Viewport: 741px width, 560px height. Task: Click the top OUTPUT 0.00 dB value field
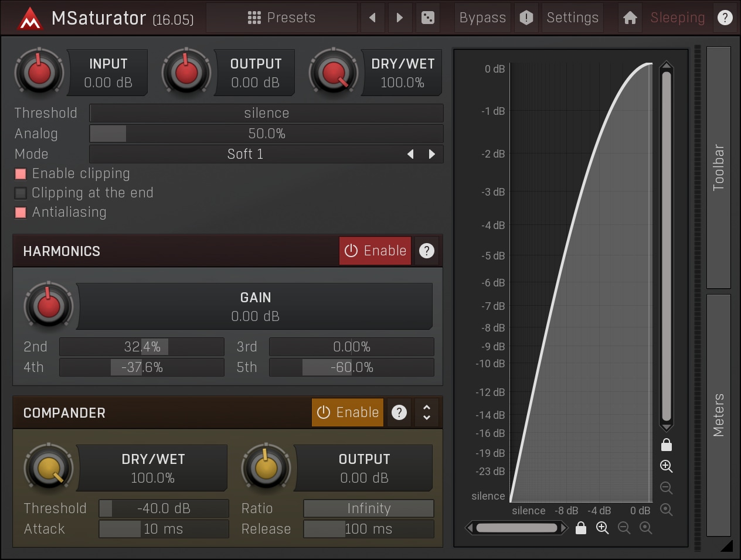tap(256, 73)
